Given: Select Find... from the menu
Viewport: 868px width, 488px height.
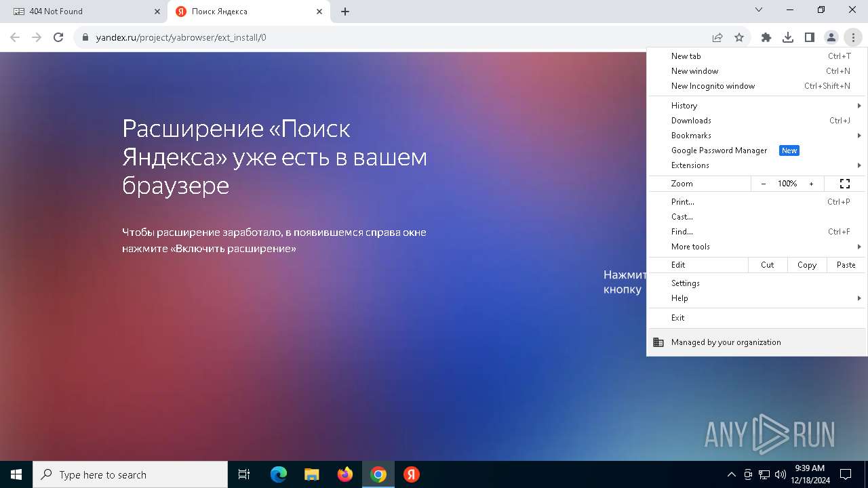Looking at the screenshot, I should tap(757, 232).
